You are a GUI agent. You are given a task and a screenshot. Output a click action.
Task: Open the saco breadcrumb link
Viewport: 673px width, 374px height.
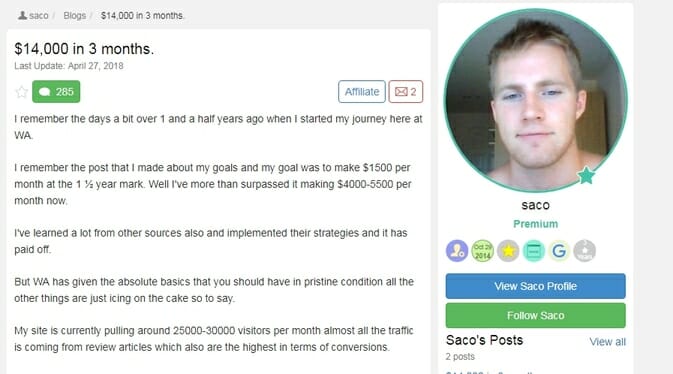point(39,15)
